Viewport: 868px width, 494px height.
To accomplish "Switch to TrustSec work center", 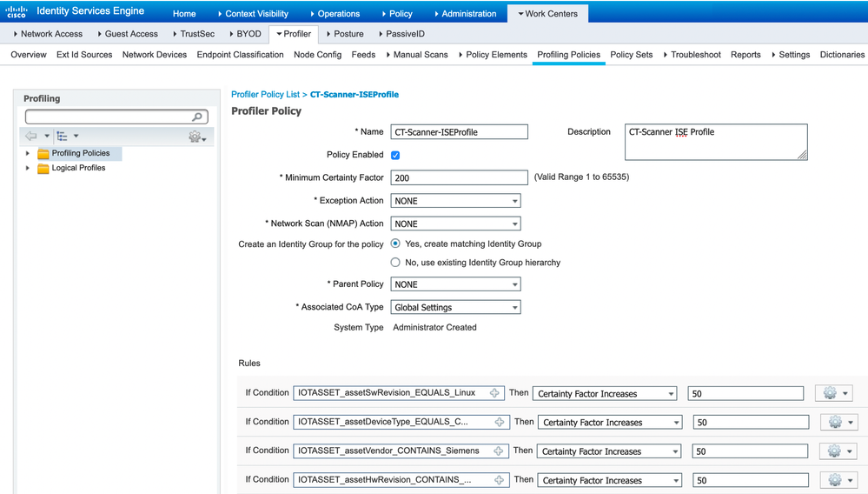I will coord(194,34).
